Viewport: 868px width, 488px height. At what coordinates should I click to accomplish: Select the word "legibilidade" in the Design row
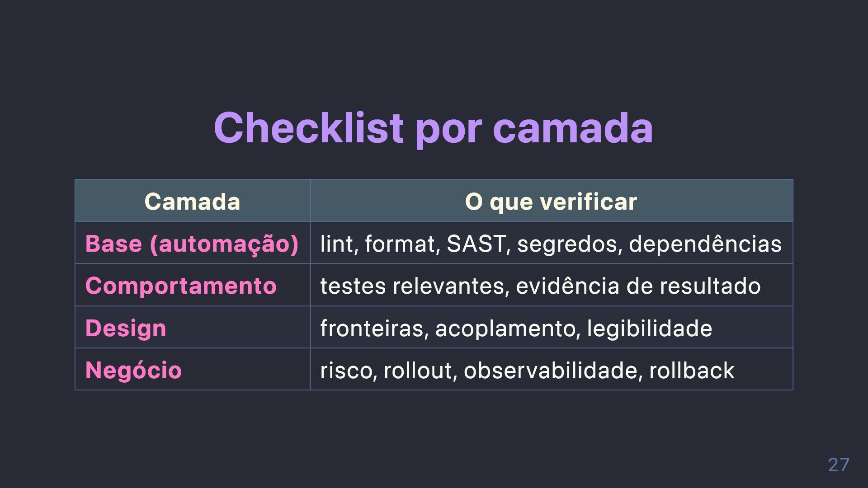click(649, 328)
